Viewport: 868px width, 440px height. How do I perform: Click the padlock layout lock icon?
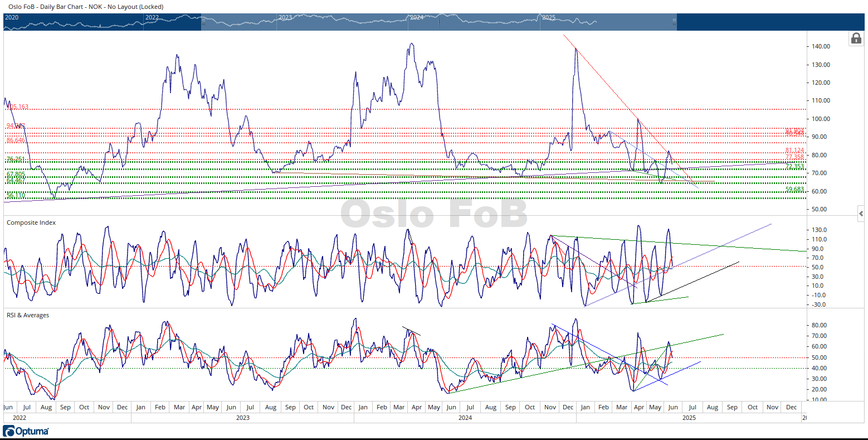(x=855, y=38)
